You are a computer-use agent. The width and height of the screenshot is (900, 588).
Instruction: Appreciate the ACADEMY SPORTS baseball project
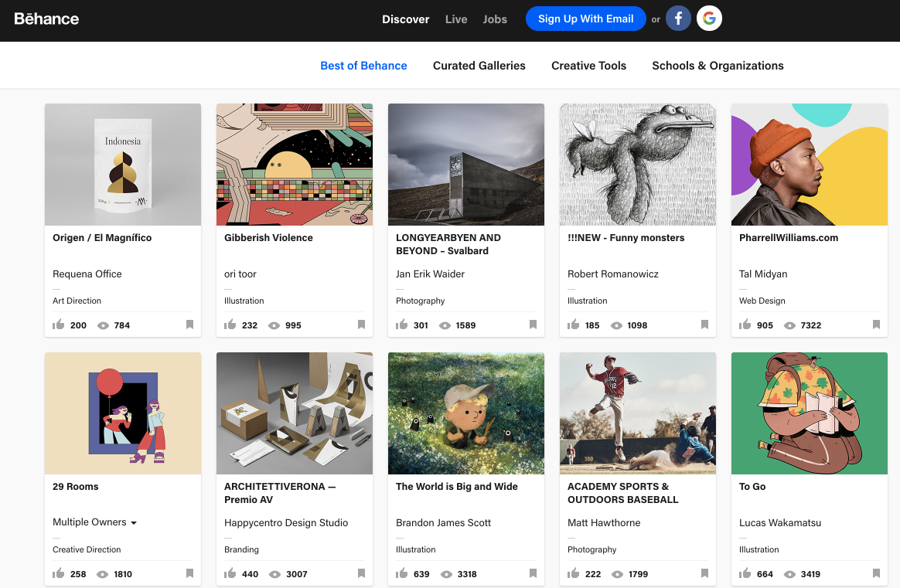[x=574, y=573]
